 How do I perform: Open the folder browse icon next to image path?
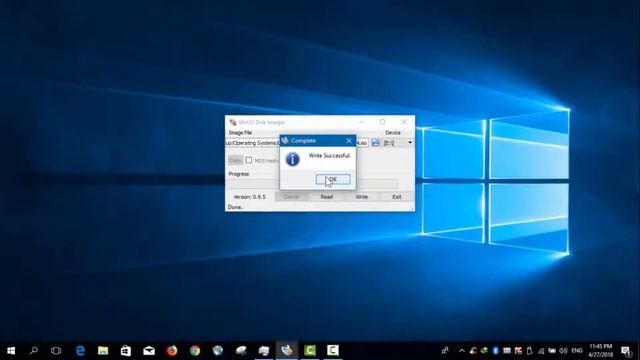(x=376, y=143)
